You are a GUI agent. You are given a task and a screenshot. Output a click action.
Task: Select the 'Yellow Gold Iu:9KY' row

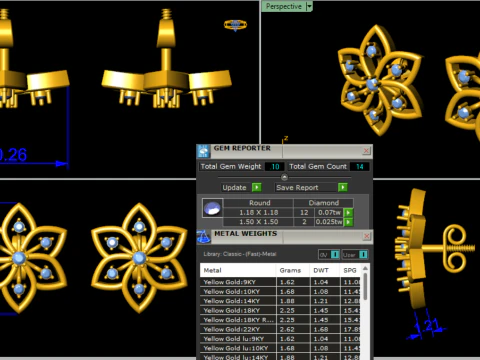(280, 339)
